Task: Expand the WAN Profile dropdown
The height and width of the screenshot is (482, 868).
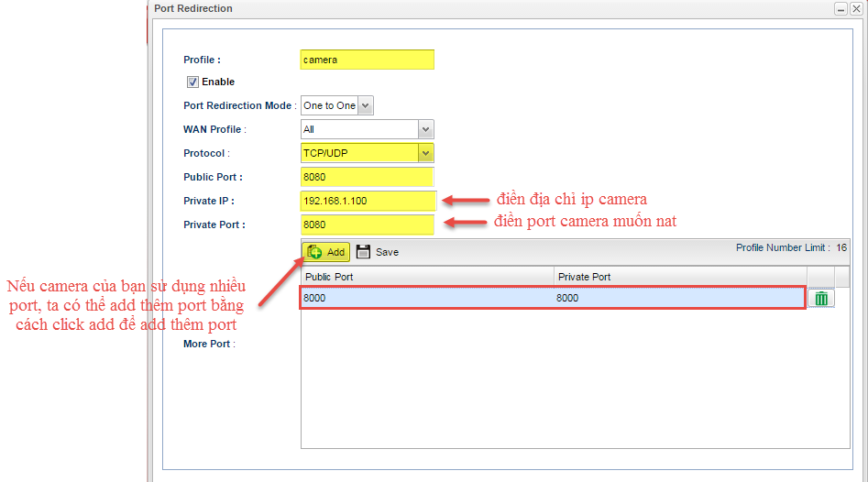Action: (425, 129)
